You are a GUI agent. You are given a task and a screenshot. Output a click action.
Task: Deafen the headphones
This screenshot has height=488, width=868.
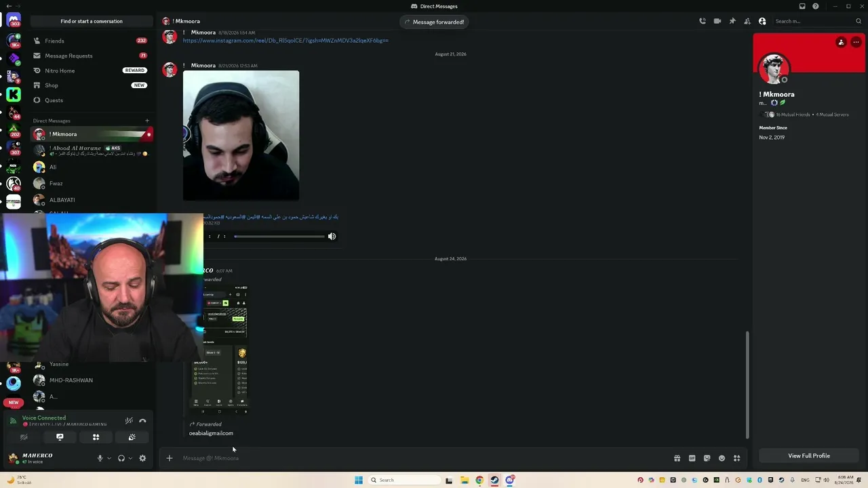point(121,458)
